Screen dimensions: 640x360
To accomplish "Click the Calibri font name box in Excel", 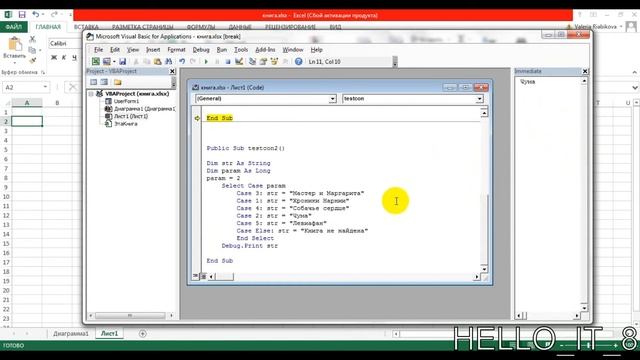I will (64, 43).
